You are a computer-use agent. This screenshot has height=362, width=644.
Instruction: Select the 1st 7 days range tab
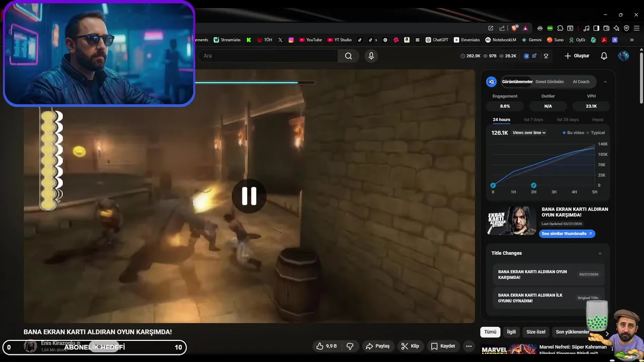533,120
